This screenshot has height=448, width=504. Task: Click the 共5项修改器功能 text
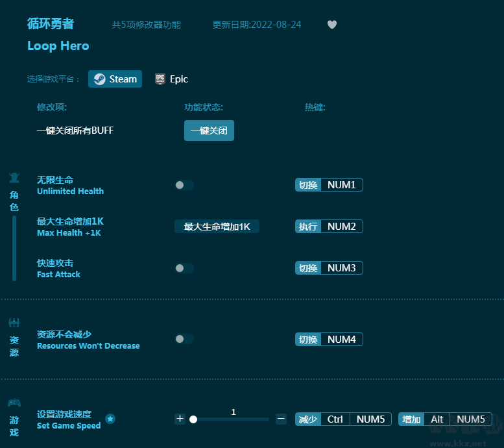pyautogui.click(x=146, y=25)
